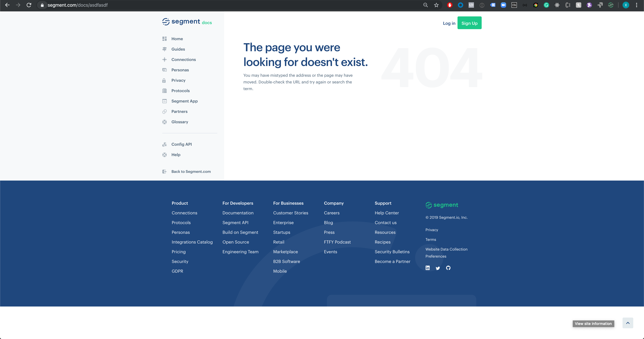Image resolution: width=644 pixels, height=339 pixels.
Task: Bookmark this page with the star icon
Action: [436, 5]
